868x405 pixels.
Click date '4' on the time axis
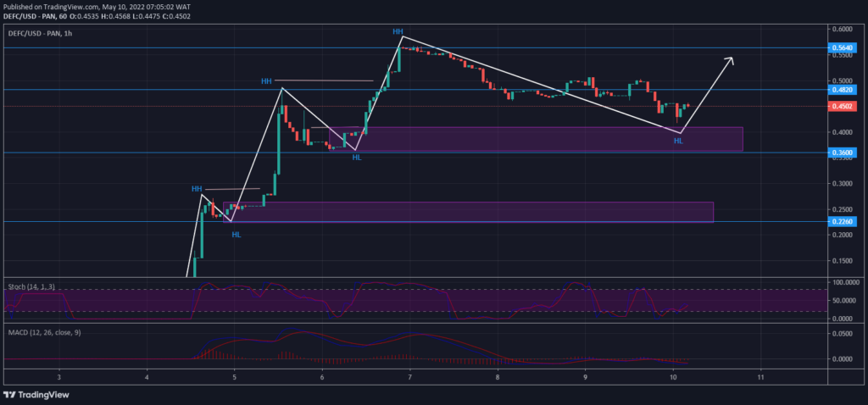(147, 377)
